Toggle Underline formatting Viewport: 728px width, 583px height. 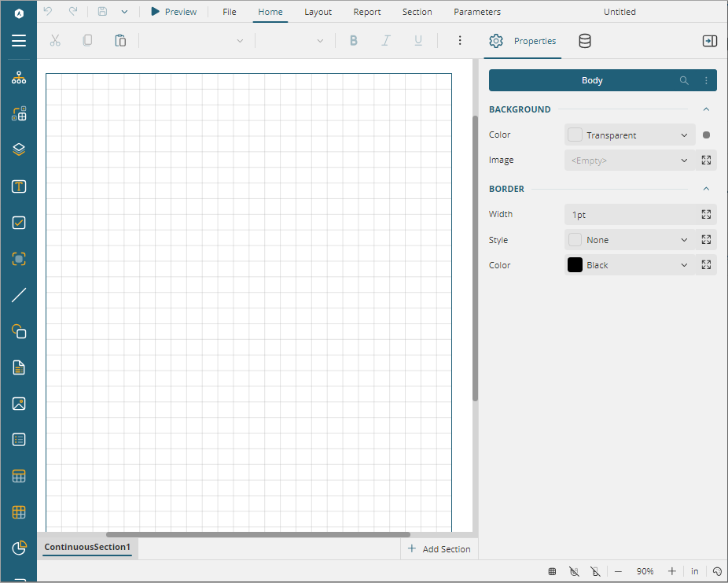click(418, 41)
